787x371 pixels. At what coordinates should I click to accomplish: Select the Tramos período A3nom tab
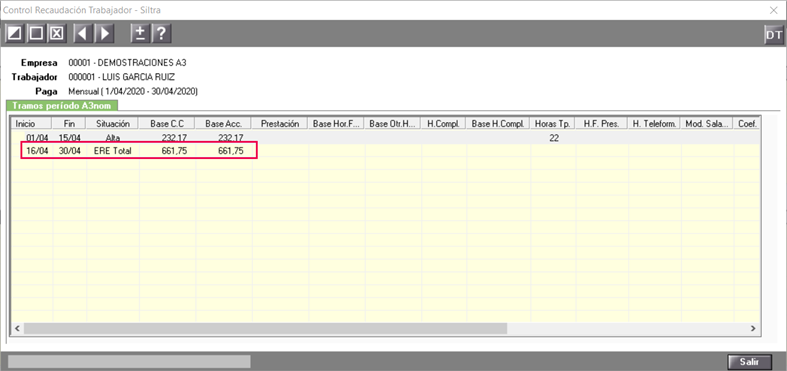[62, 105]
